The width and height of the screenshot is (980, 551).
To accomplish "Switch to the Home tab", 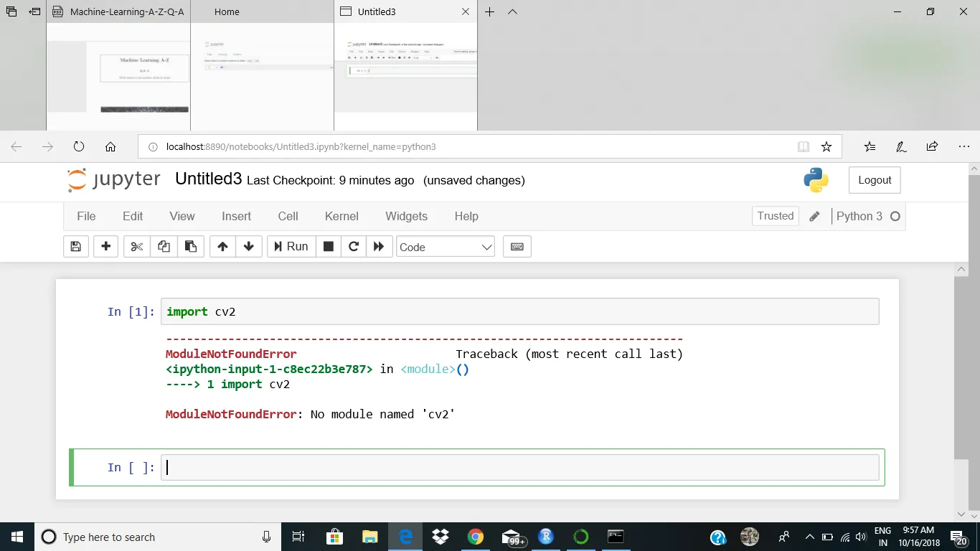I will click(x=262, y=11).
